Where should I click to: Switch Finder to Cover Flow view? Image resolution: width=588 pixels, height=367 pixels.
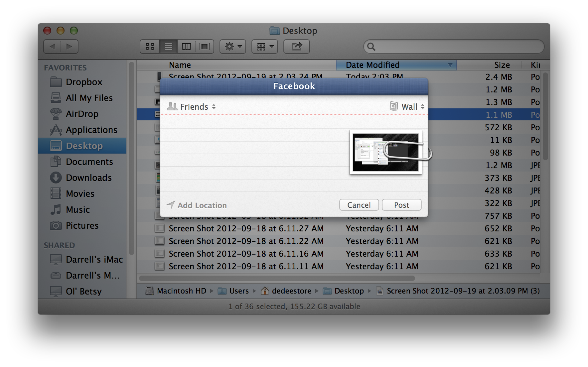(x=205, y=47)
